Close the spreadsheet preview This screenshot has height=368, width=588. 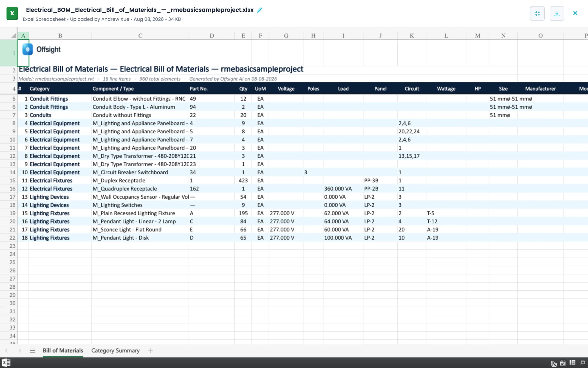point(575,13)
